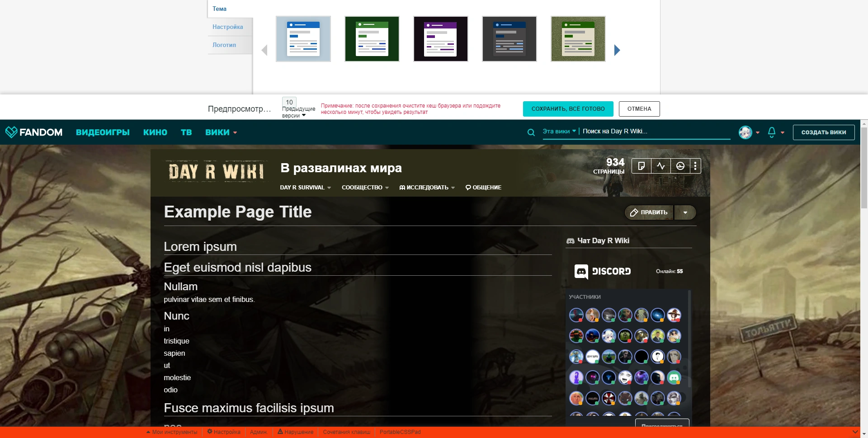Click the В развалинах мира wiki title
The height and width of the screenshot is (438, 868).
(341, 168)
